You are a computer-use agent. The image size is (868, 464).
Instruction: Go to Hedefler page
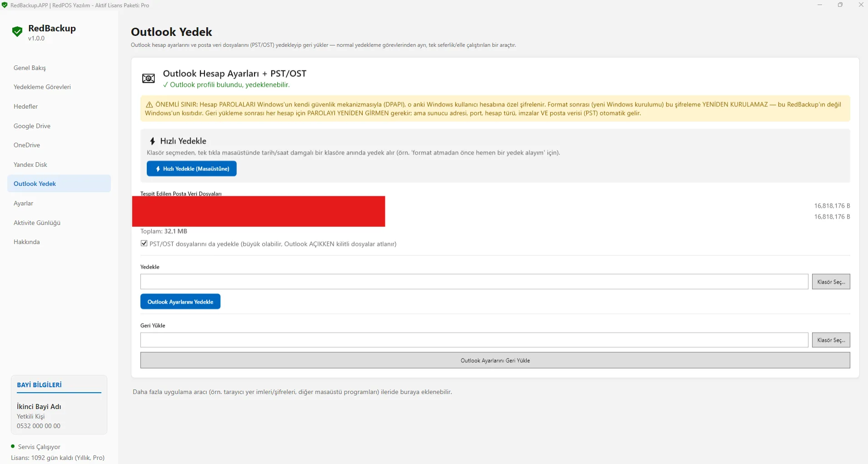59,106
